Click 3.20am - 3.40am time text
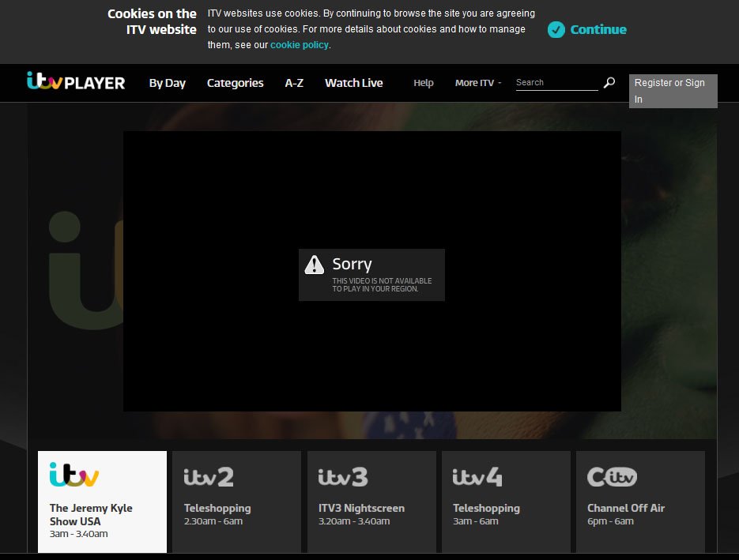Image resolution: width=739 pixels, height=560 pixels. point(354,521)
